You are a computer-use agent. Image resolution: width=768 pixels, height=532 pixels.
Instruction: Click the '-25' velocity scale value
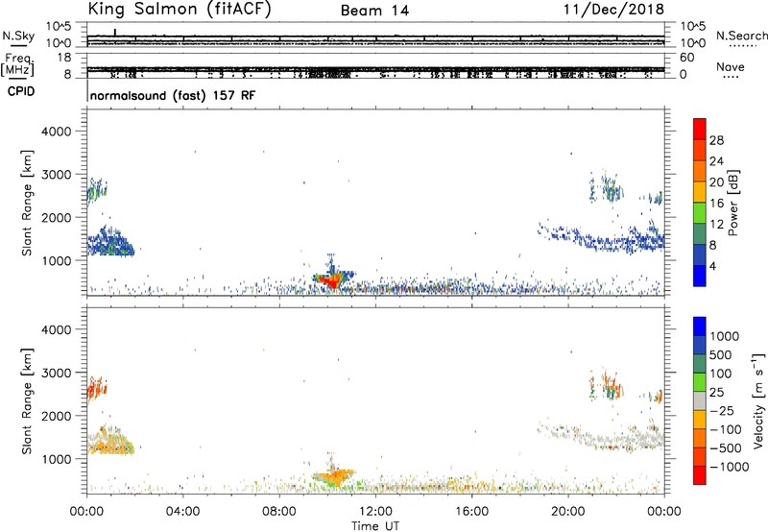tap(721, 410)
